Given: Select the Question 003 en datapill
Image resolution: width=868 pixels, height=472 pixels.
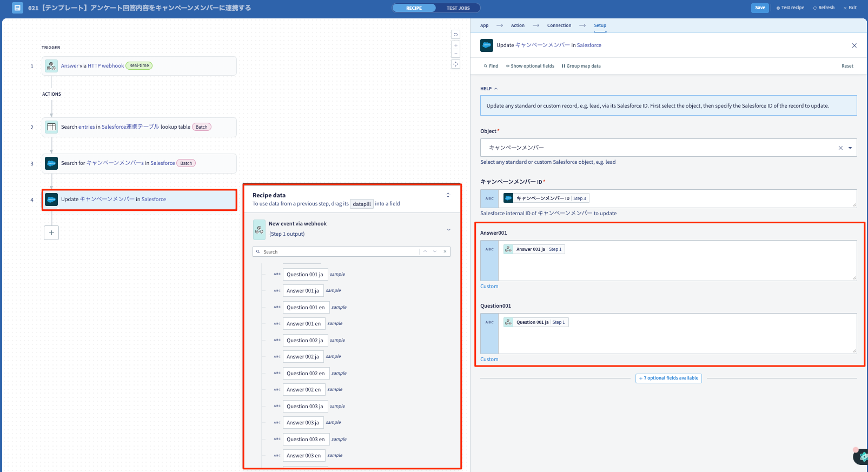Looking at the screenshot, I should (306, 440).
